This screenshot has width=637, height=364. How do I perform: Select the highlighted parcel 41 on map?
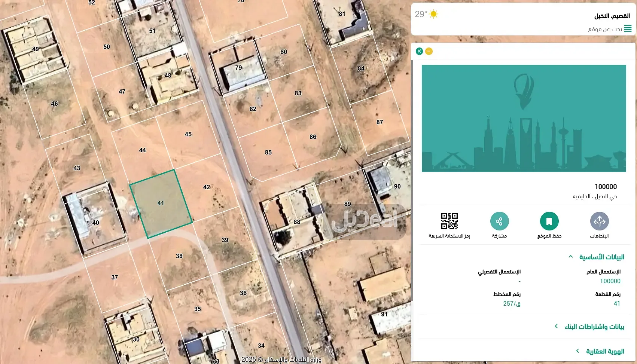161,204
